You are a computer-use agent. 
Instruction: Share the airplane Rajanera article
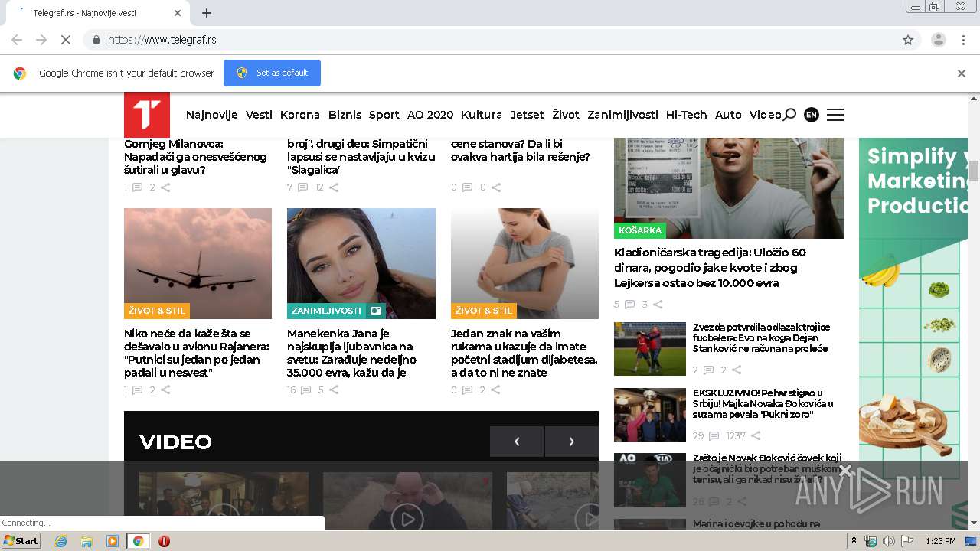click(165, 390)
